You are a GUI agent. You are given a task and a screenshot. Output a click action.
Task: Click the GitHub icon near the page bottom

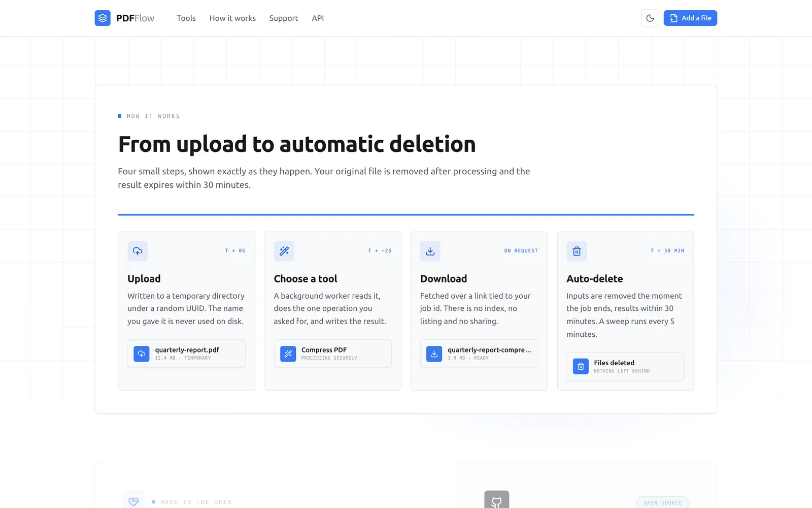pyautogui.click(x=497, y=500)
